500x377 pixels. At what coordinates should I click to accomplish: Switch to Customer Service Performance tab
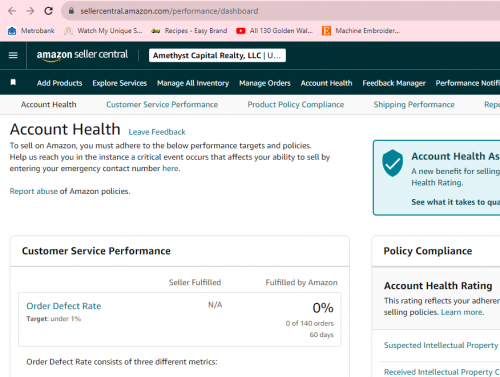[x=162, y=105]
